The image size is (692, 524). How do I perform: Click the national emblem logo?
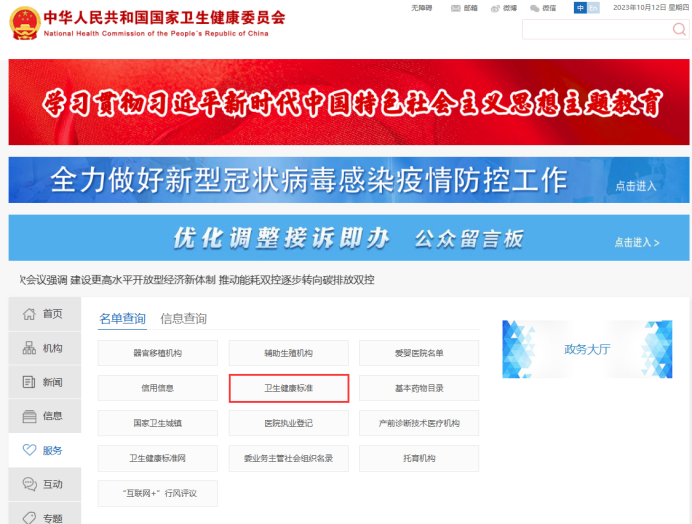tap(24, 22)
